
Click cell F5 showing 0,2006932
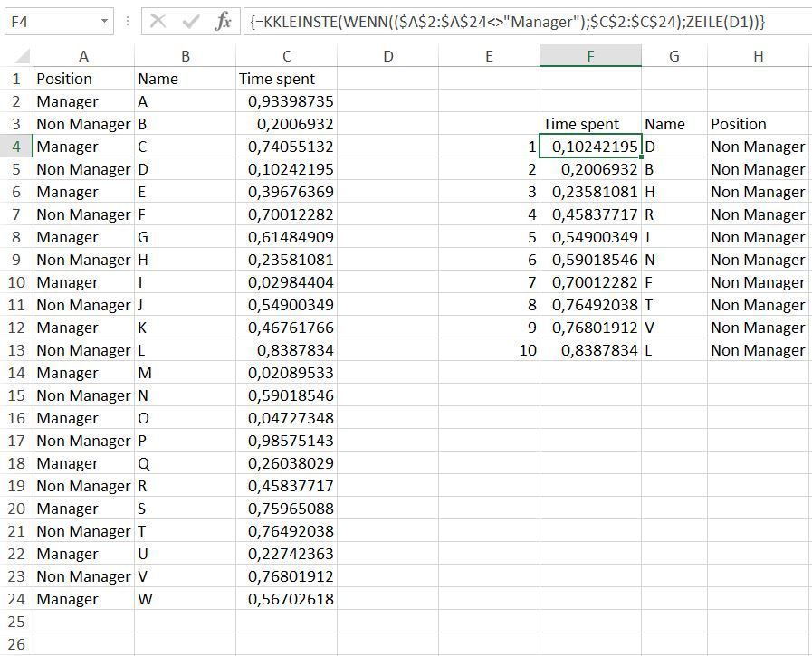(x=590, y=169)
